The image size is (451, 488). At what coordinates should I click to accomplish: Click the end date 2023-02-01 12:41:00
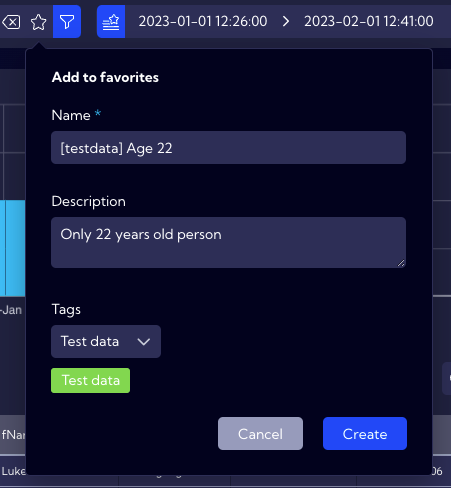point(369,22)
